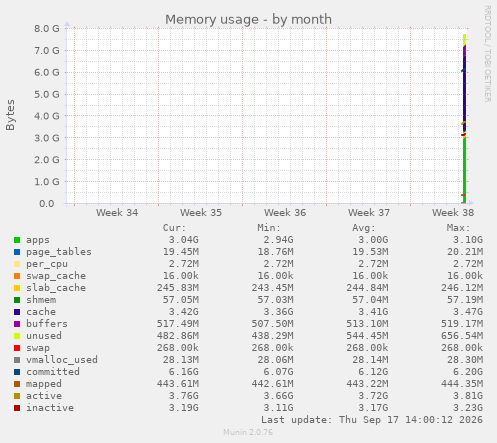497x443 pixels.
Task: Click the blue page_tables legend swatch
Action: 17,252
